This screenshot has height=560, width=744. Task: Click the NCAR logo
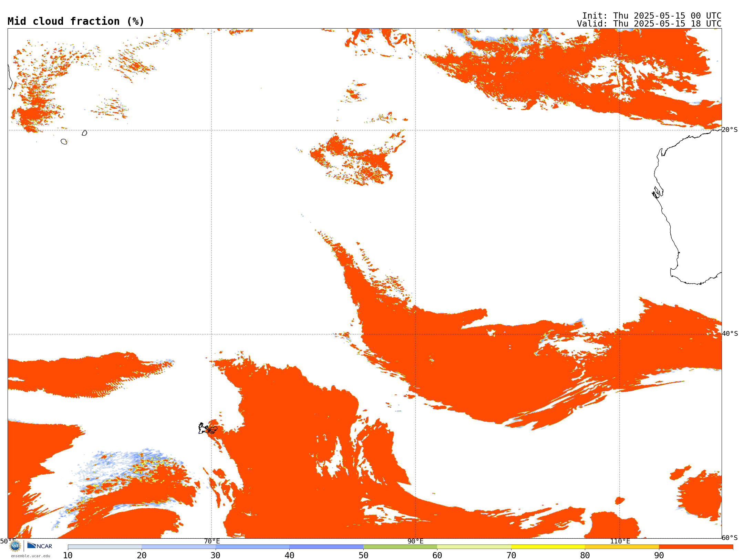(40, 546)
